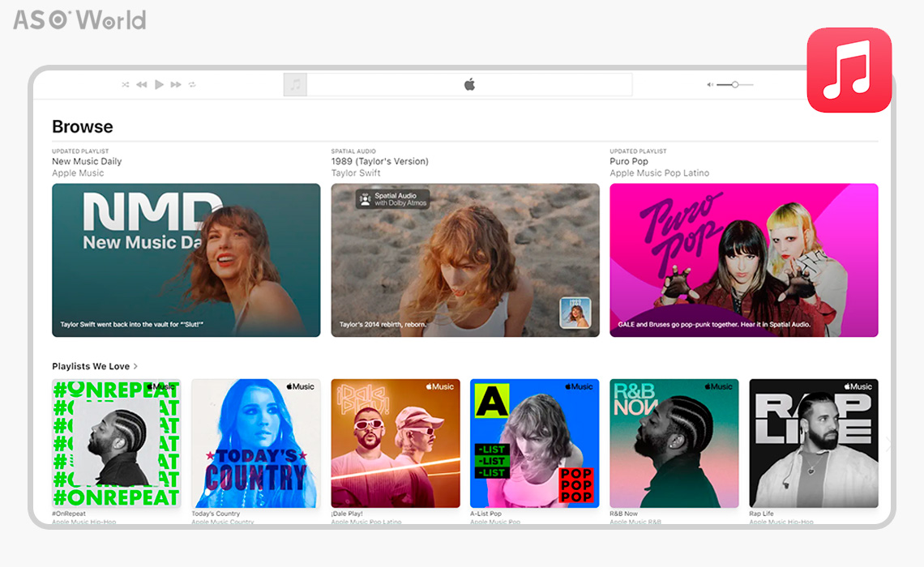Expand the Playlists We Love section
Viewport: 924px width, 567px height.
click(x=95, y=366)
